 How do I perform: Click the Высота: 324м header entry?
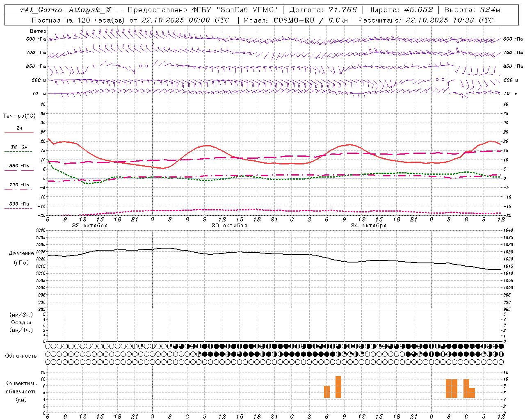(x=472, y=10)
